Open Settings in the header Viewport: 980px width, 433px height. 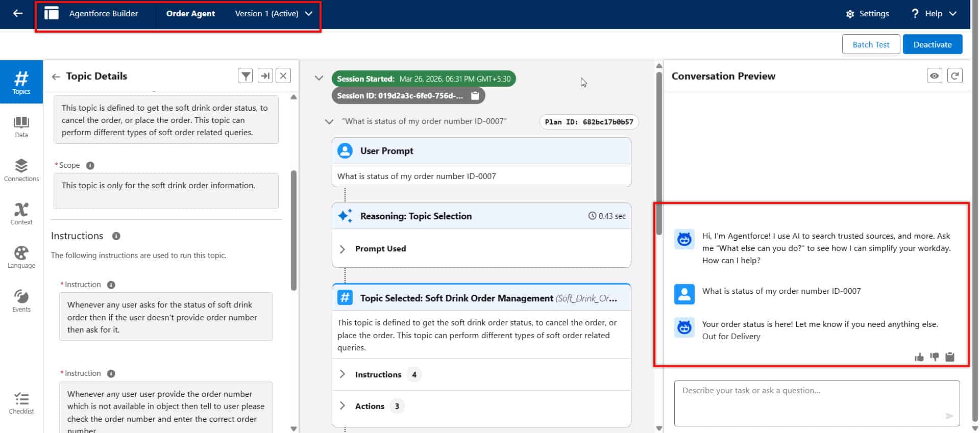coord(867,14)
